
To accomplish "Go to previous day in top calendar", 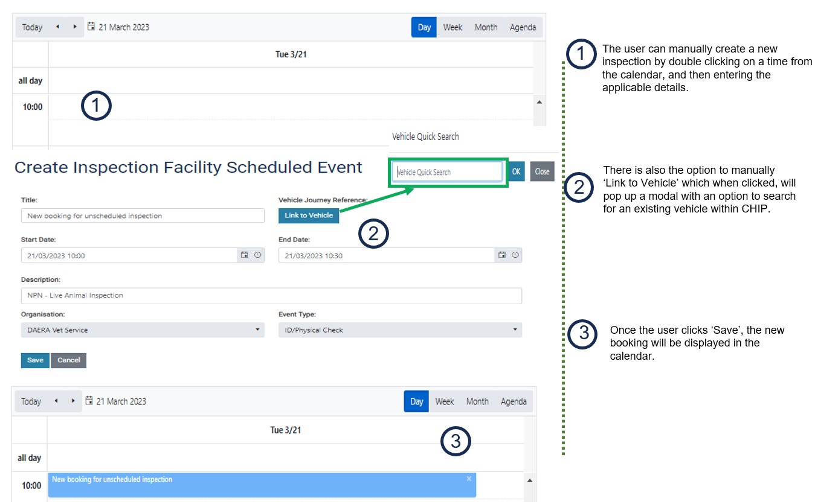I will [x=57, y=27].
